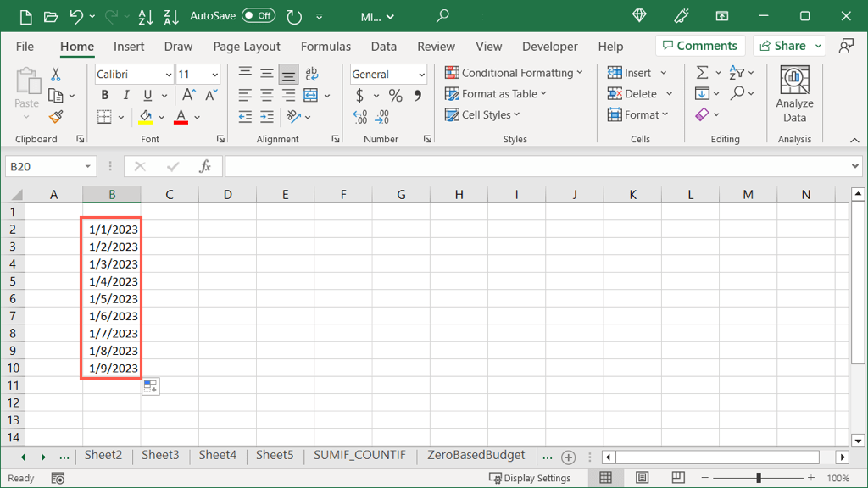
Task: Open the Analyze Data tool
Action: [794, 94]
